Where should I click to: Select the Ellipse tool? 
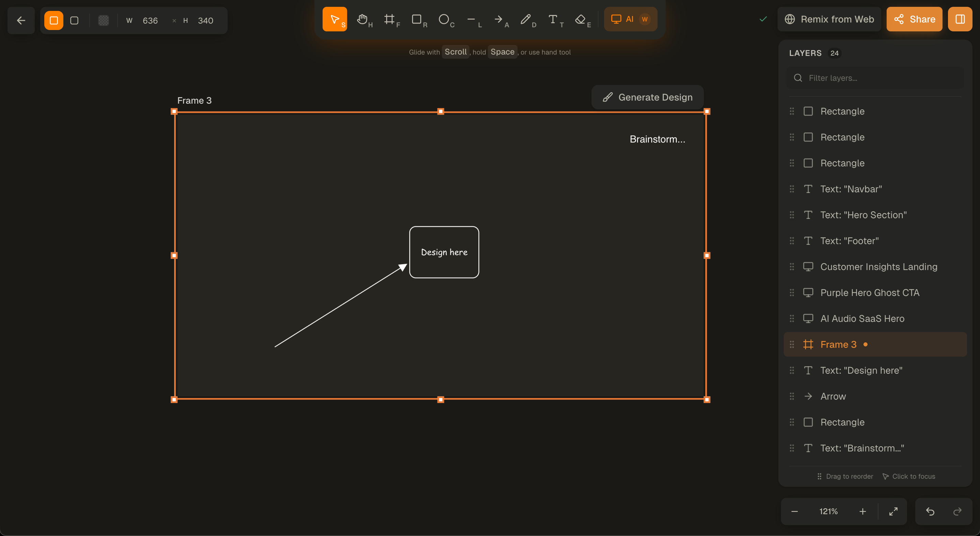(x=444, y=19)
